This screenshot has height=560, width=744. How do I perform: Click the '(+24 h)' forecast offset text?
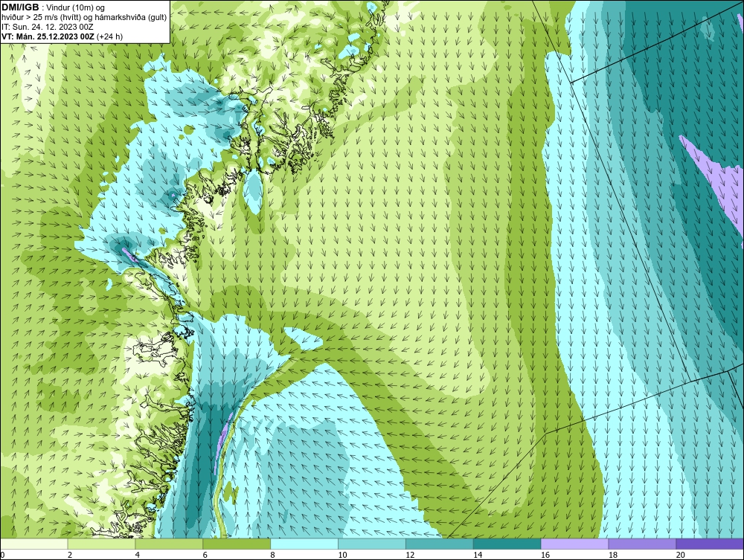click(109, 36)
